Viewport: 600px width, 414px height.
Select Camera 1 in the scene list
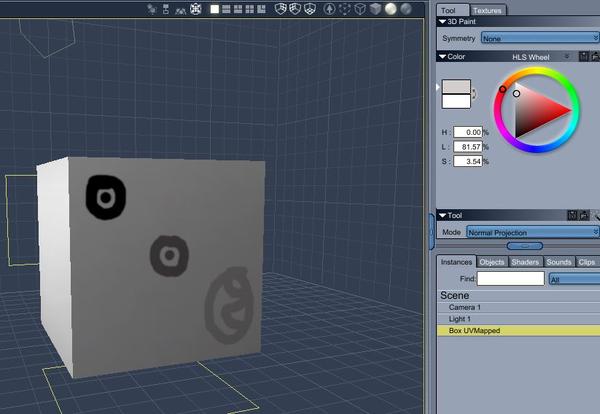(518, 307)
